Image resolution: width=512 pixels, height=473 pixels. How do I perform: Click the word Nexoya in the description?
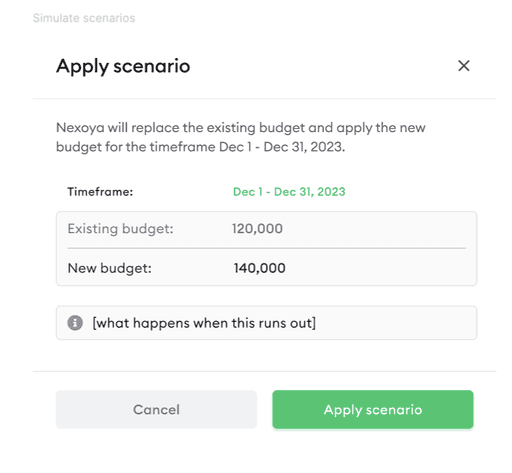tap(80, 128)
